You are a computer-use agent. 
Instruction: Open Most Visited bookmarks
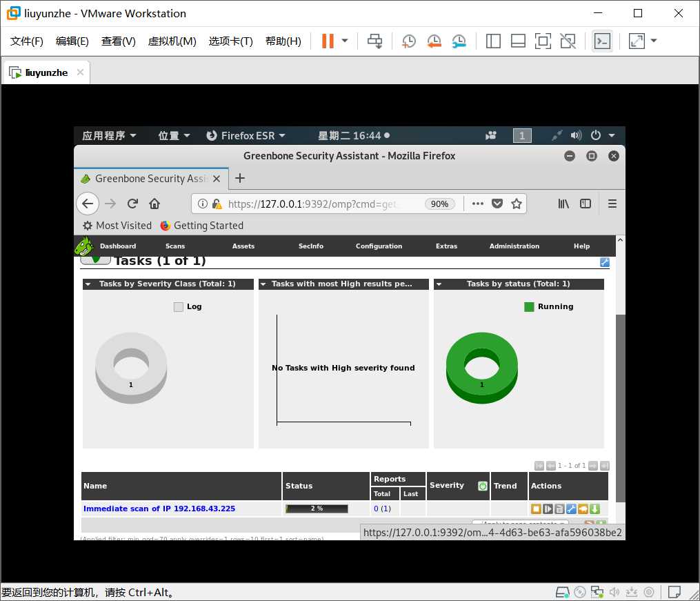pos(117,226)
